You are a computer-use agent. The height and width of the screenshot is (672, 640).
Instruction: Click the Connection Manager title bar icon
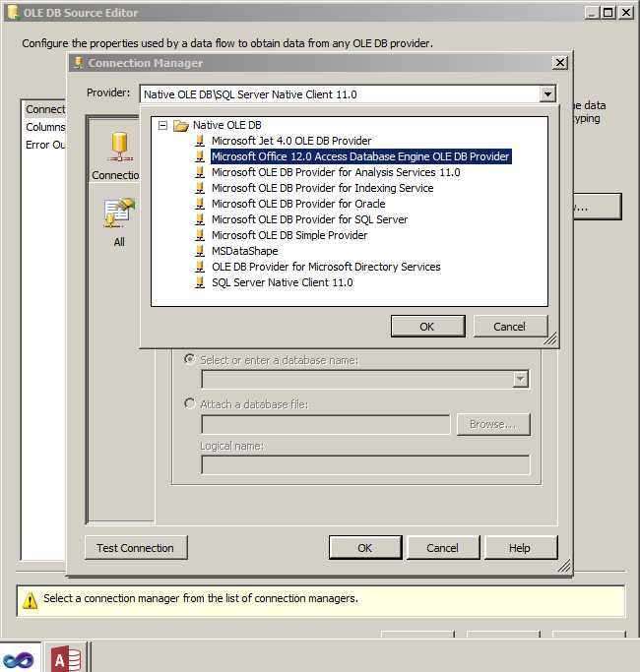[78, 63]
